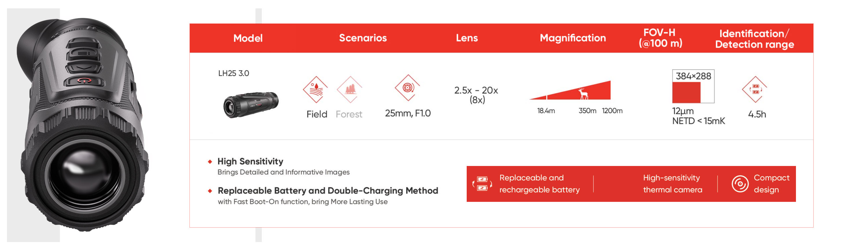Click the Identification/Detection range header
Screen dimensions: 868x251
click(x=754, y=39)
